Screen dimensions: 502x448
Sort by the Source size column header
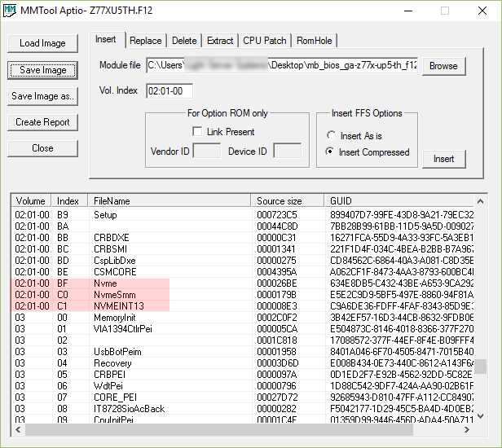[287, 201]
